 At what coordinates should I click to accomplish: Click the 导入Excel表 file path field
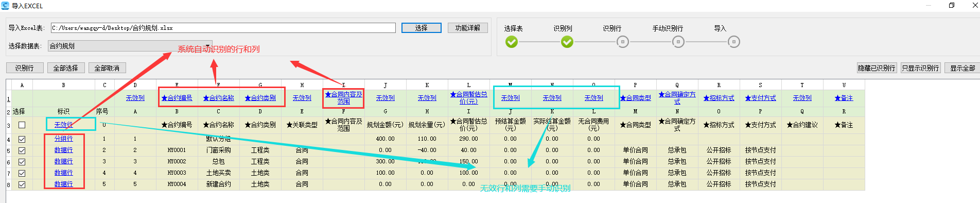click(x=223, y=28)
